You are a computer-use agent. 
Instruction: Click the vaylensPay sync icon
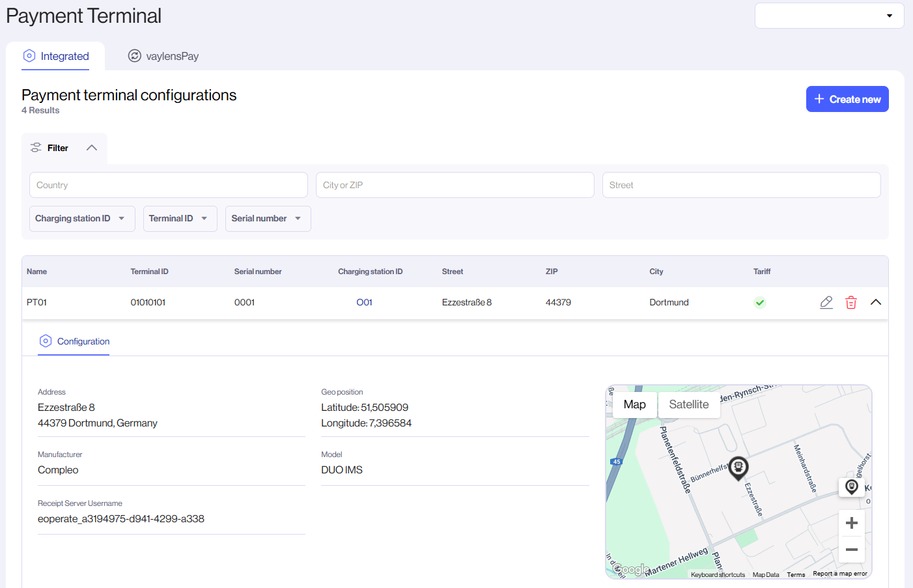tap(135, 56)
